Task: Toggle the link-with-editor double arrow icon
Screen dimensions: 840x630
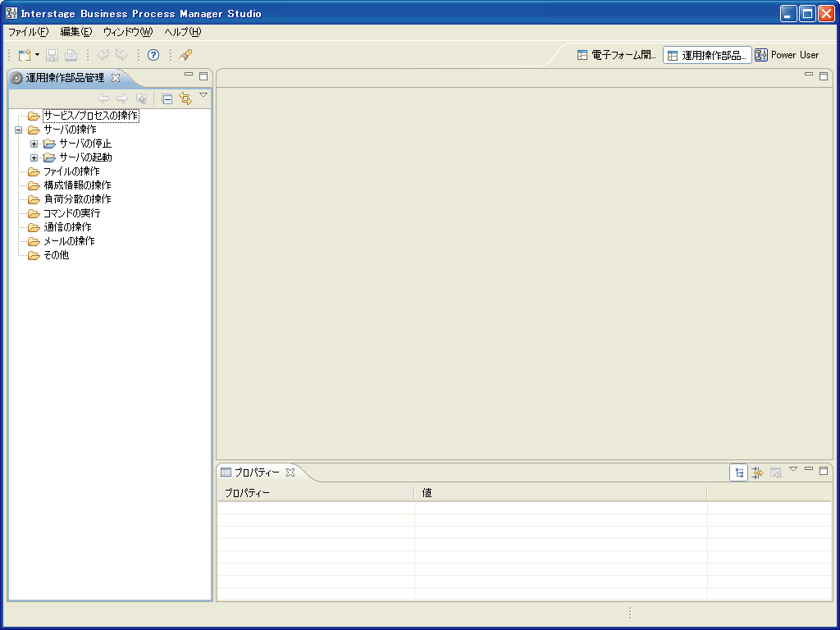Action: pos(185,98)
